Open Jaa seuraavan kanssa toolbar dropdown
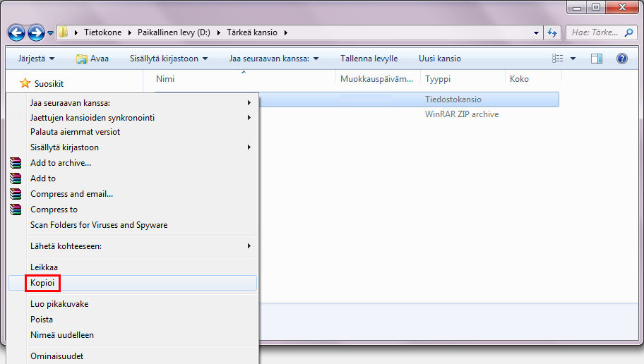 coord(273,59)
